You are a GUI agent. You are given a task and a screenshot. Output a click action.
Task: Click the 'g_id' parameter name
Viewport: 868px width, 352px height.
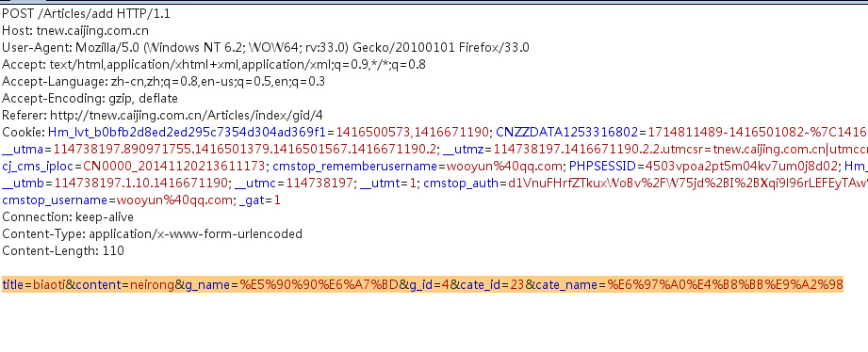(x=420, y=284)
